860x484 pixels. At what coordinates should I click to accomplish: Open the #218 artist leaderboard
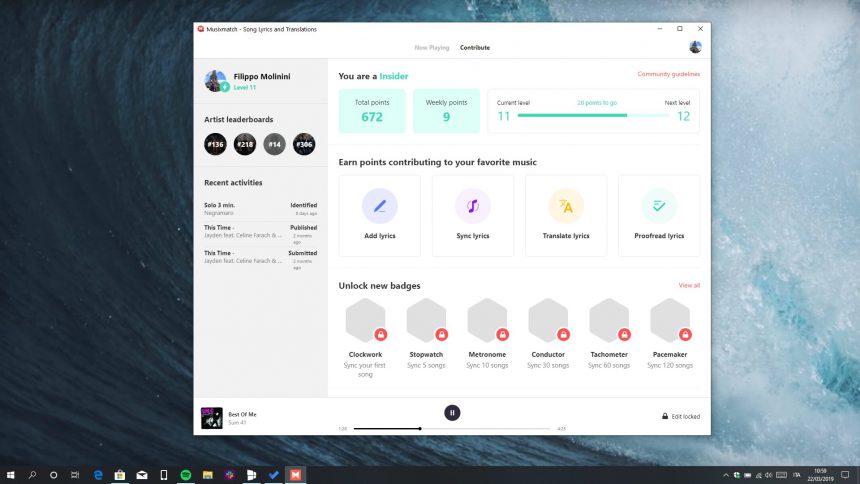[x=245, y=144]
